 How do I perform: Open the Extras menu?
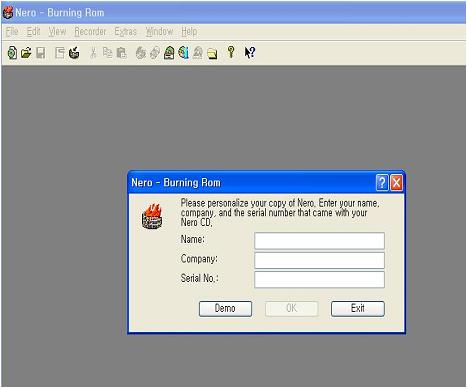125,31
